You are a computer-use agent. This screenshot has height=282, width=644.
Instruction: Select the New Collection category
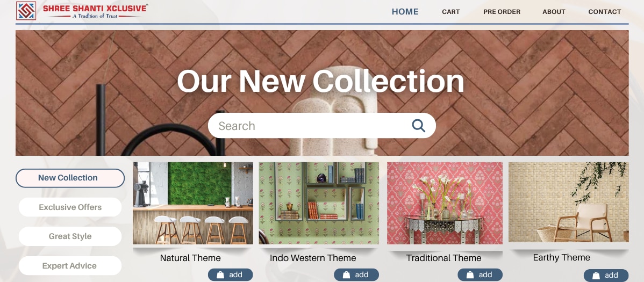70,178
